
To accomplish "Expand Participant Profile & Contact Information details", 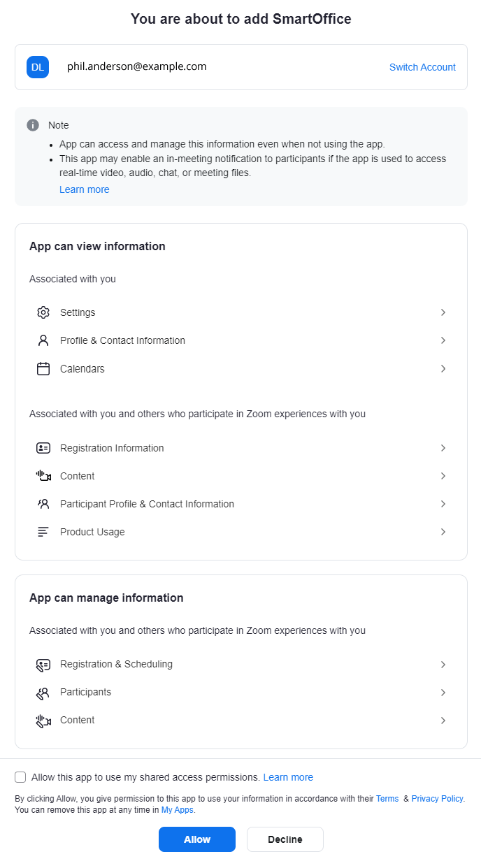I will 443,503.
